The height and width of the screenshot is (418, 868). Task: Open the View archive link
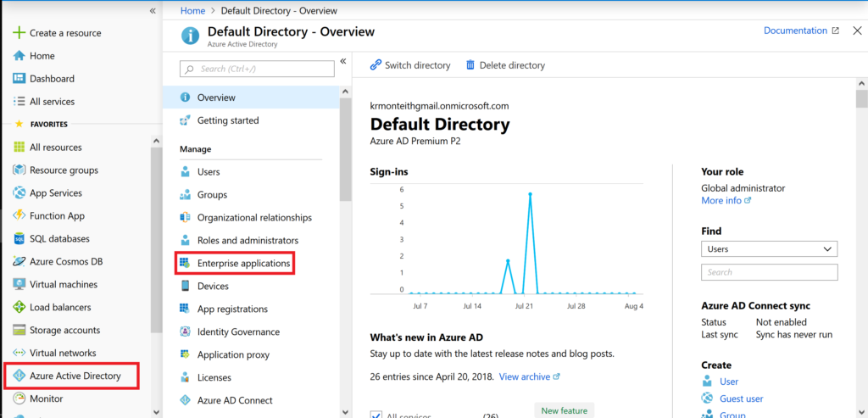click(529, 376)
